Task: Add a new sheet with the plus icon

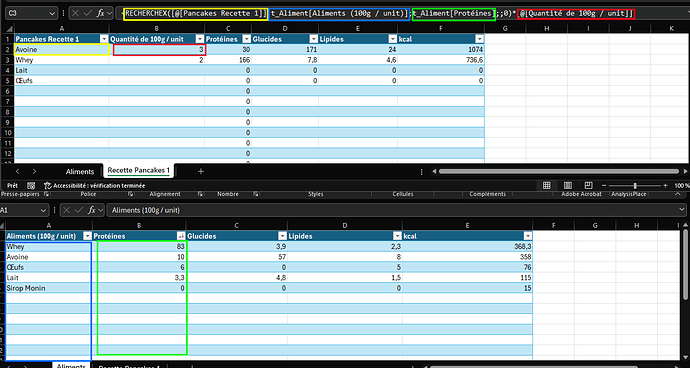Action: [x=201, y=171]
